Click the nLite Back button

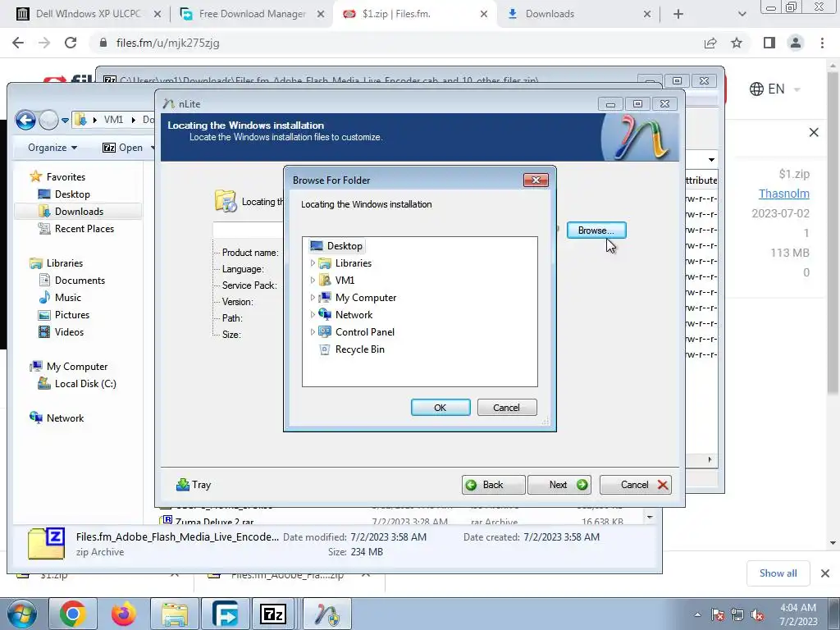(493, 485)
